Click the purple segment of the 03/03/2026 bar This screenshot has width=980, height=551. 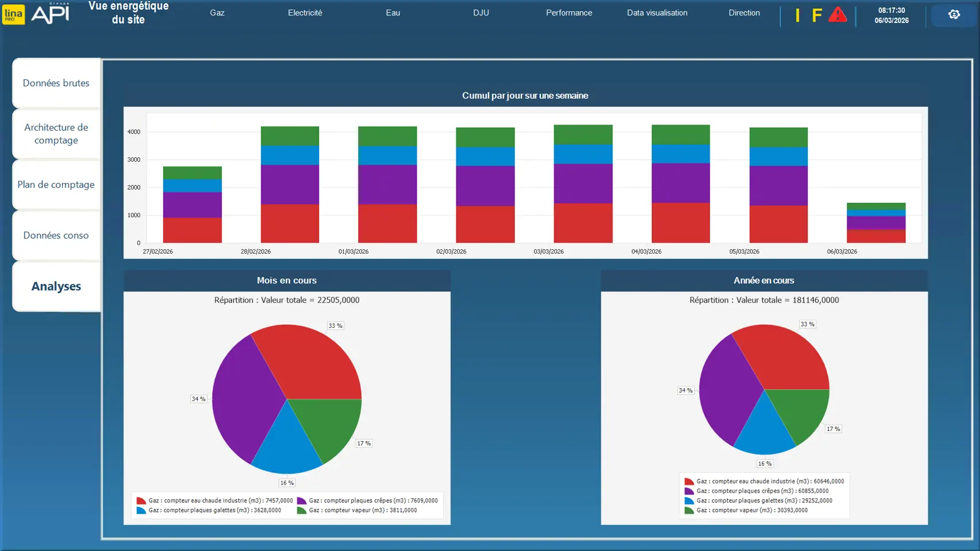tap(583, 184)
